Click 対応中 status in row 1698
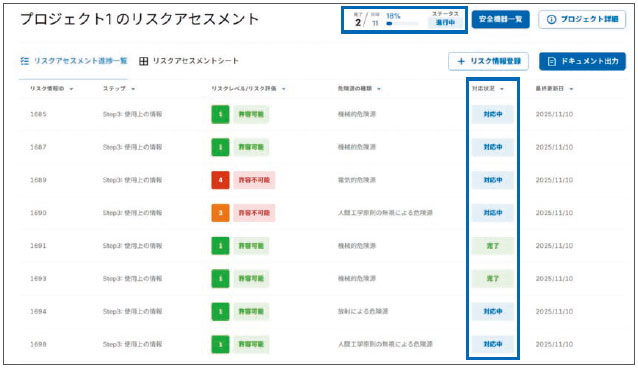Viewport: 638px width, 368px height. pos(493,344)
